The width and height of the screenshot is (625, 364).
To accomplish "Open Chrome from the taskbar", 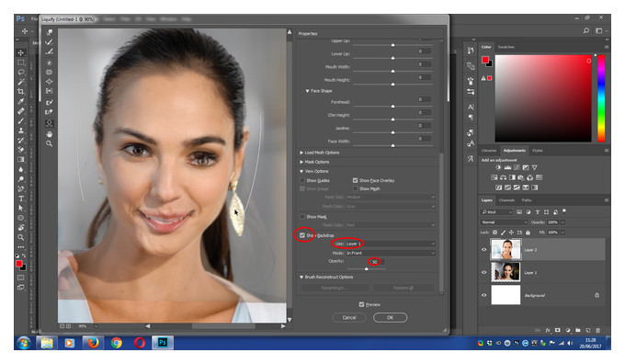I will (117, 343).
